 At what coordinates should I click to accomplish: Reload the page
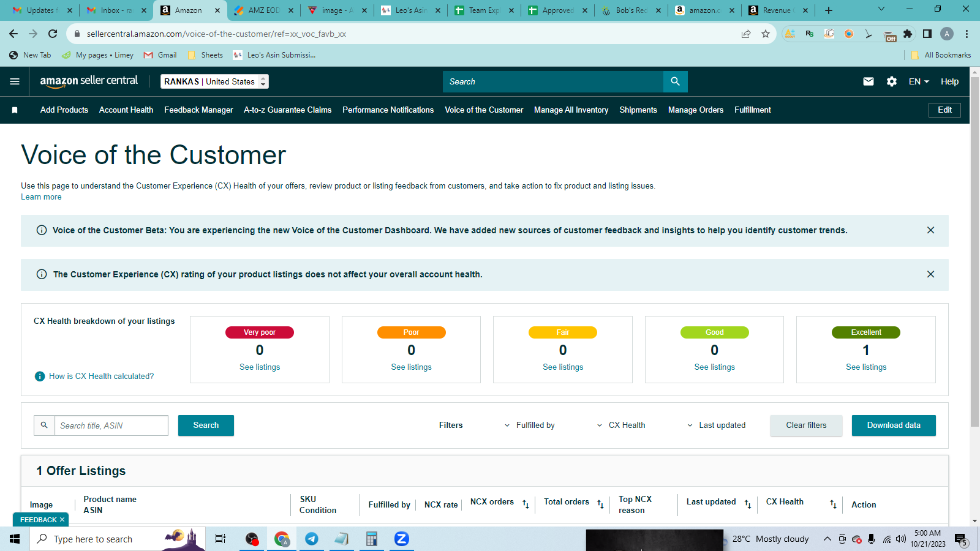tap(53, 34)
